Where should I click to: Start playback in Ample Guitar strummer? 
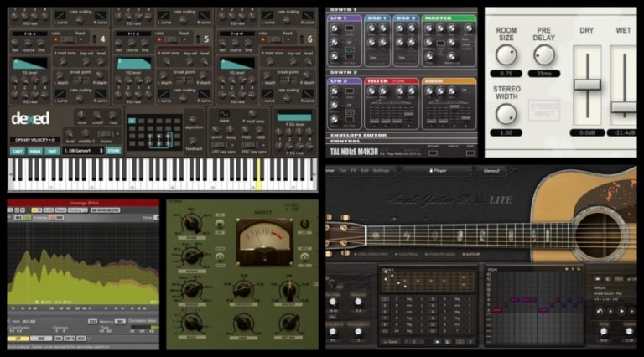622,312
